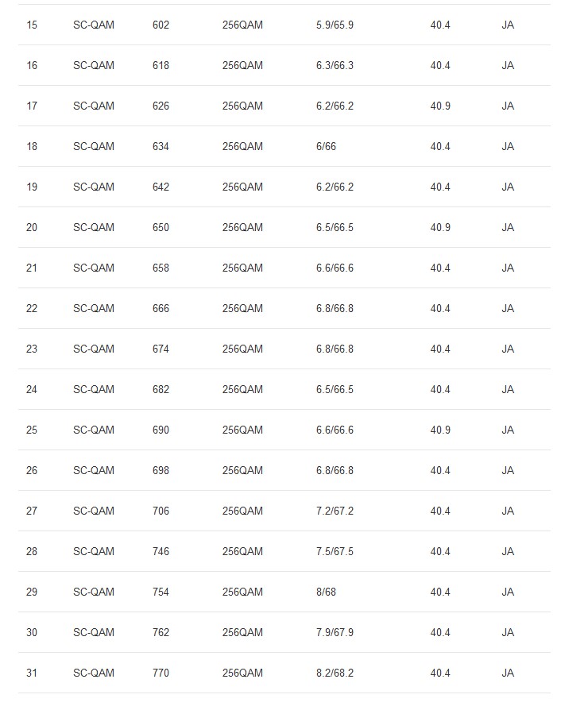This screenshot has height=710, width=588.
Task: Click frequency 602 value
Action: pyautogui.click(x=161, y=25)
